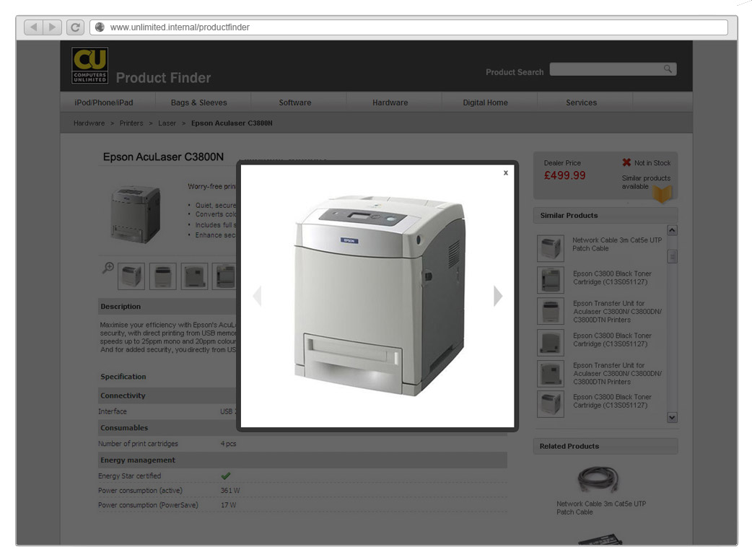
Task: Click the 17 W PowerSave value
Action: coord(228,505)
